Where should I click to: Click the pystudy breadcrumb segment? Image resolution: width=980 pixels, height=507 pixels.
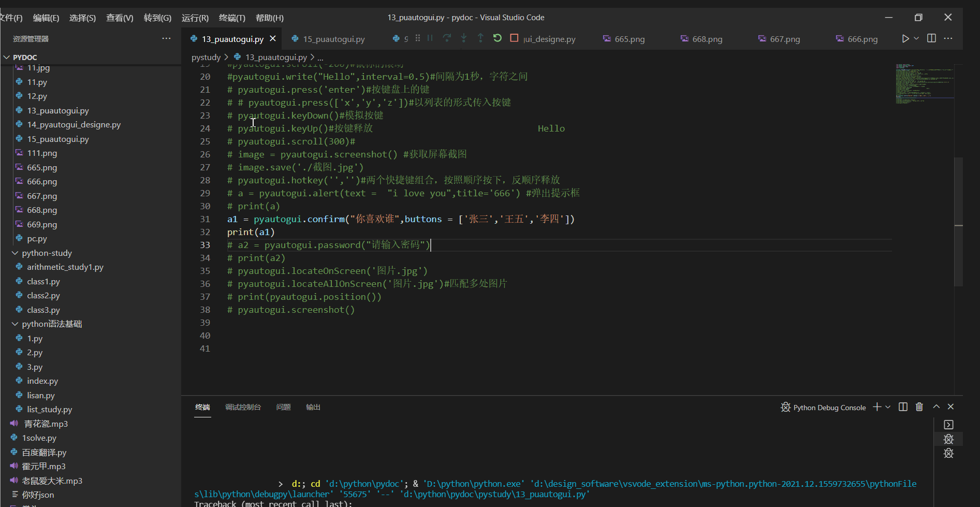pyautogui.click(x=206, y=57)
